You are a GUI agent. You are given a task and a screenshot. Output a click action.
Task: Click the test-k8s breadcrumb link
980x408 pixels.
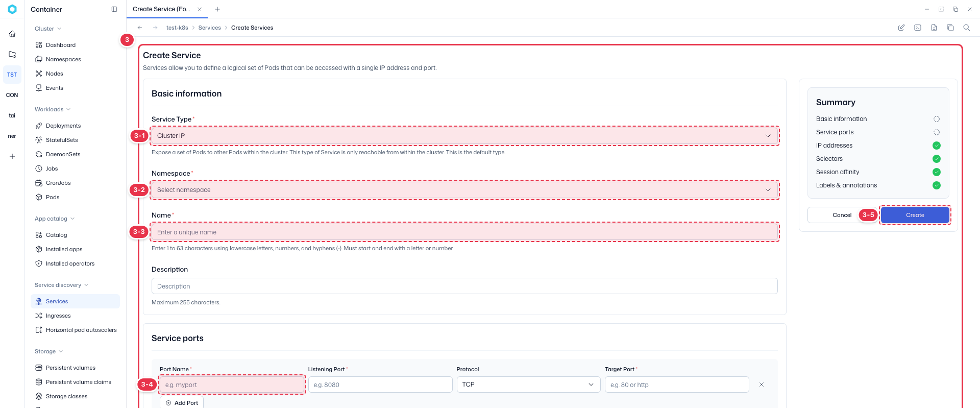[x=177, y=28]
